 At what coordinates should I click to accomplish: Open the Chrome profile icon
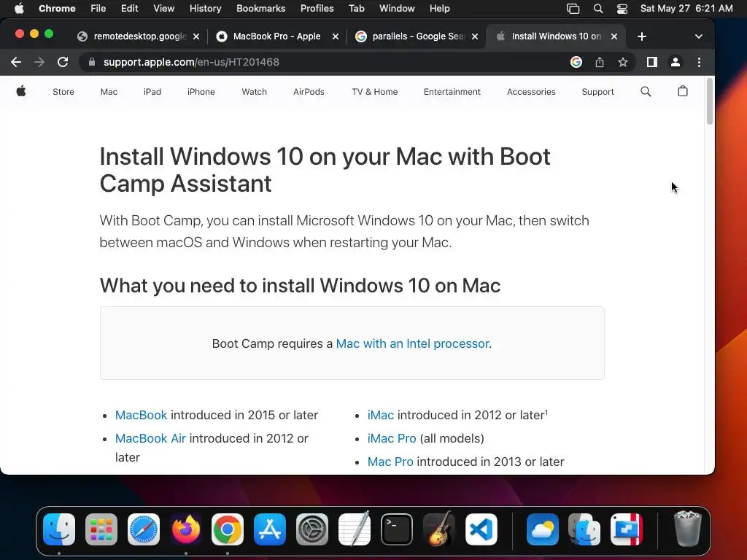click(x=675, y=62)
